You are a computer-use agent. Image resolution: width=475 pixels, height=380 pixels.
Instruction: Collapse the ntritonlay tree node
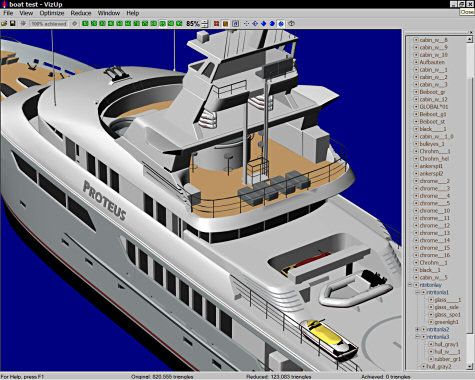[x=410, y=285]
